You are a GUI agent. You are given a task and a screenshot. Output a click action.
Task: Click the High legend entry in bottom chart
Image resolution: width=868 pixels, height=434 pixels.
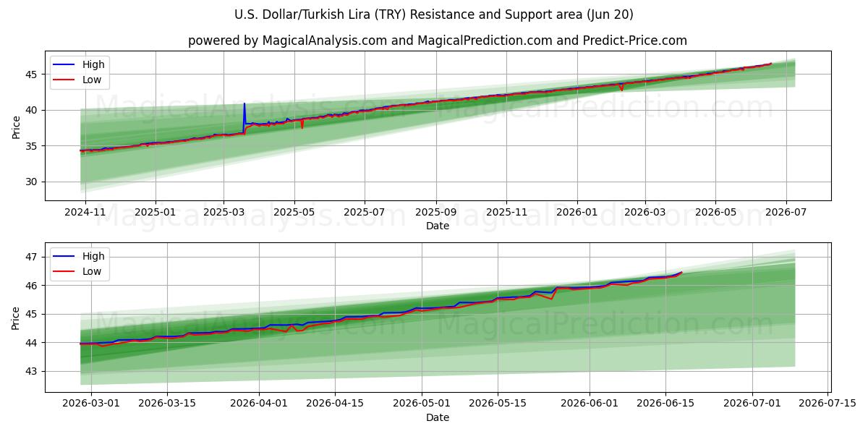pyautogui.click(x=77, y=256)
